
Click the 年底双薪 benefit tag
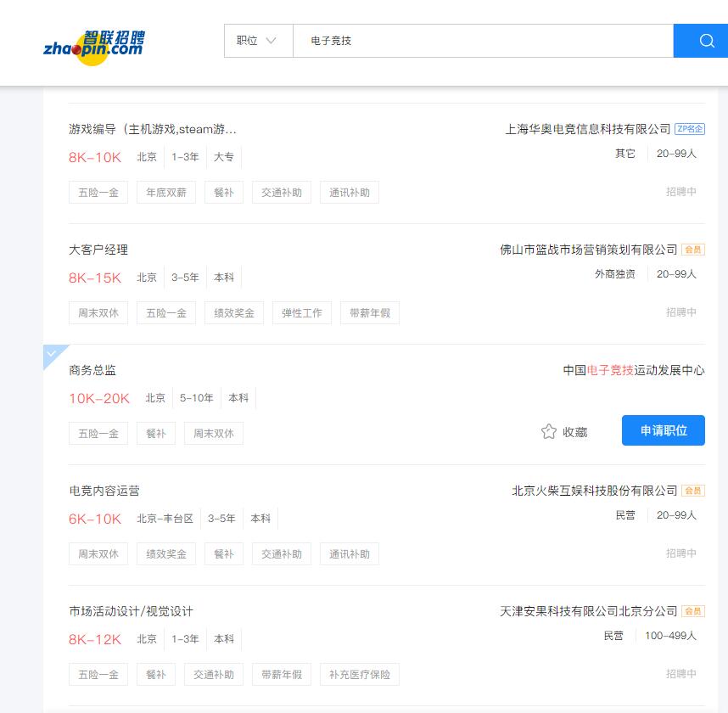click(166, 193)
